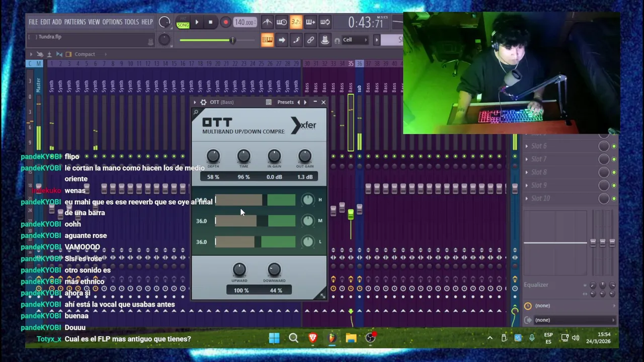The image size is (644, 362).
Task: Click the OTT Upward knob
Action: pos(239,270)
